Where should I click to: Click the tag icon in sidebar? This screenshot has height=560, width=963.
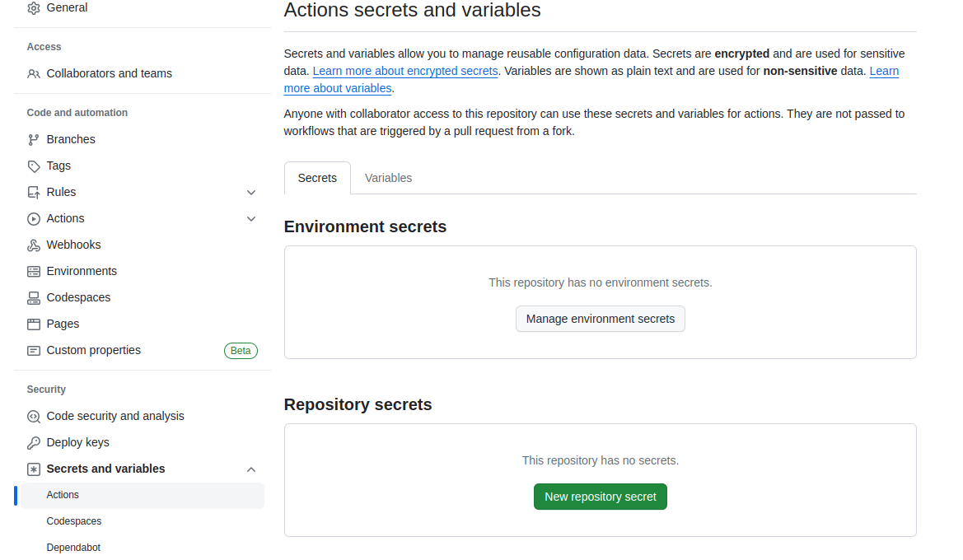click(34, 166)
